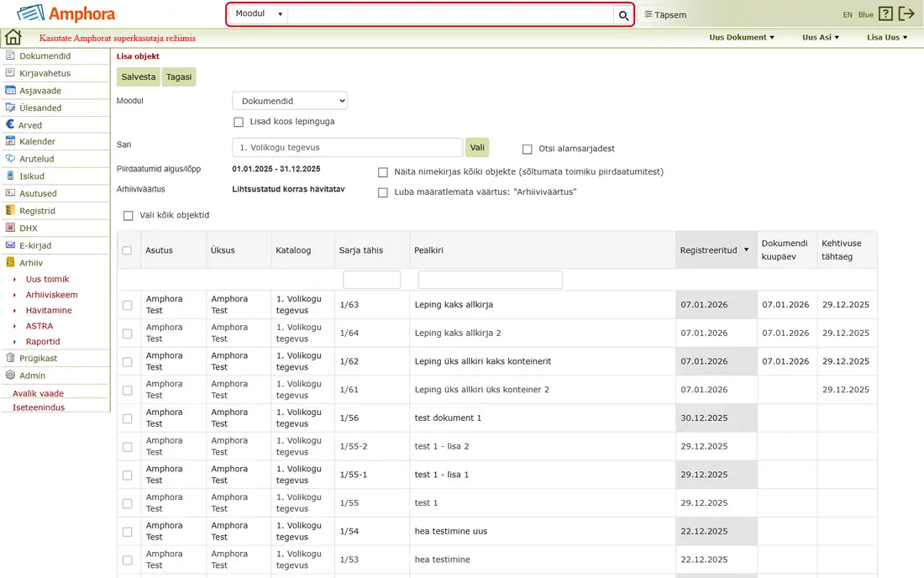Click the Salvesta button
The height and width of the screenshot is (578, 924).
coord(139,76)
